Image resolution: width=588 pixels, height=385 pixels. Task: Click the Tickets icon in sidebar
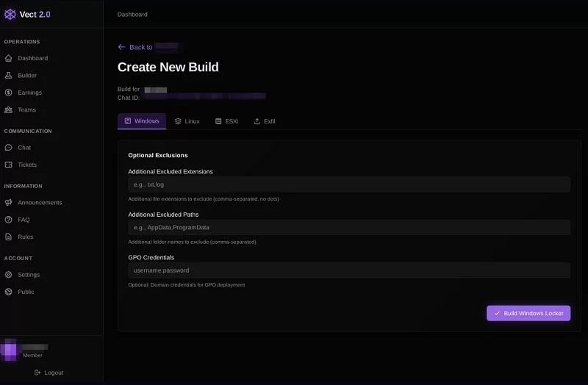coord(9,165)
